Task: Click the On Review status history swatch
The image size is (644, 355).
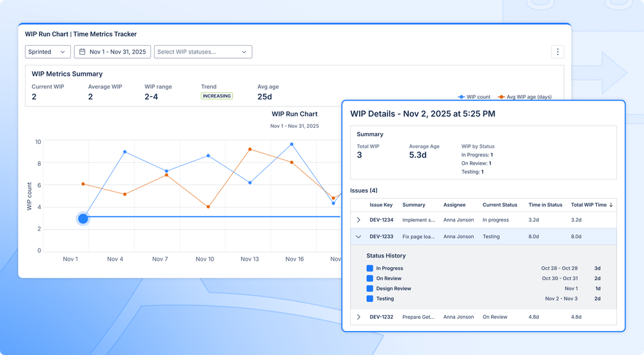Action: click(369, 278)
